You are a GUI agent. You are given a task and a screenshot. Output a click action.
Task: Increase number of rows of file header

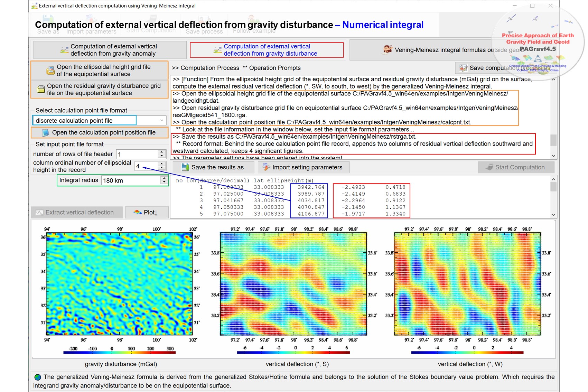161,152
